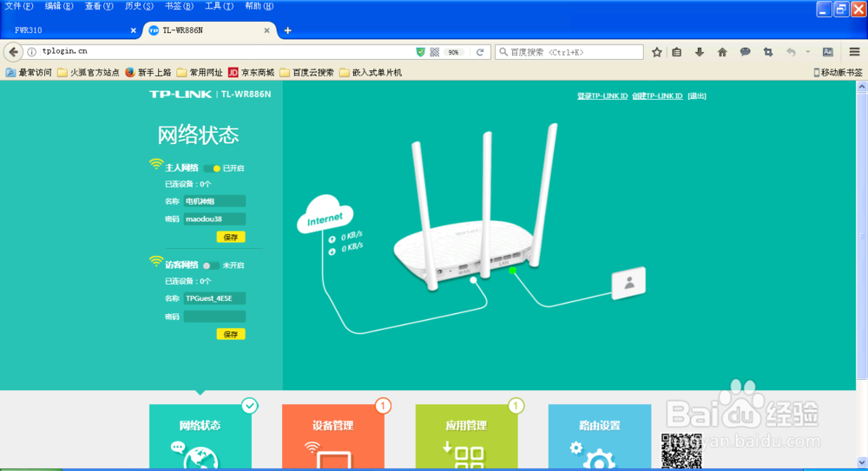This screenshot has width=868, height=471.
Task: Click the scrollbar up arrow
Action: click(862, 87)
